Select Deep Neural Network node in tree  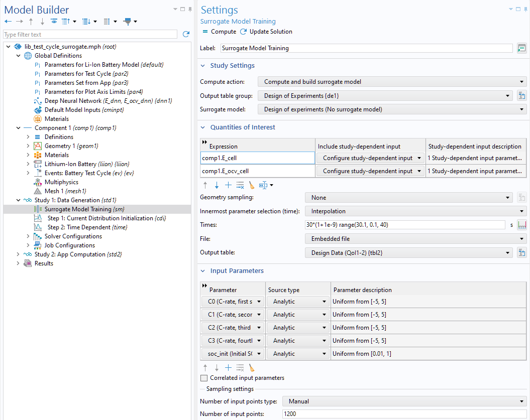(108, 101)
